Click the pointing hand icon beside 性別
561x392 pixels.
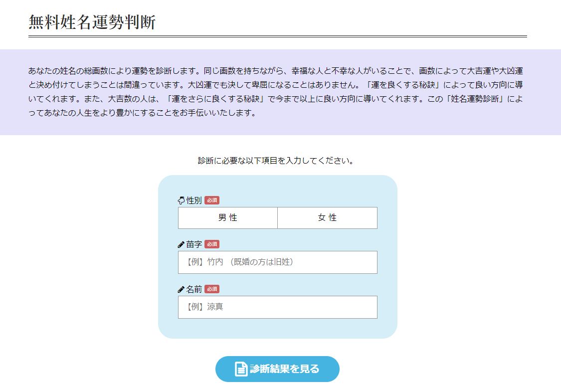[x=182, y=200]
